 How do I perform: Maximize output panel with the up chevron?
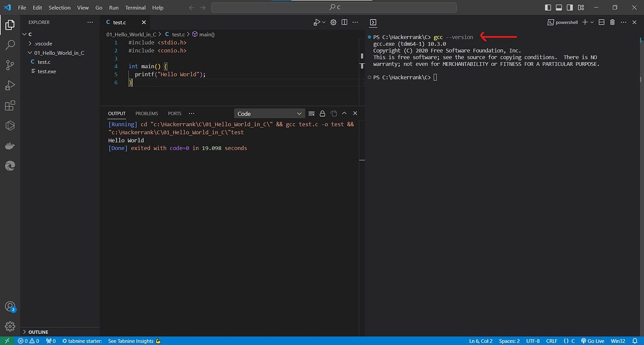pyautogui.click(x=344, y=113)
